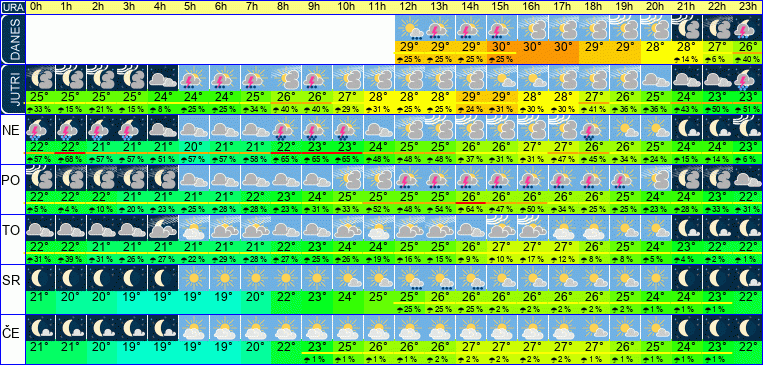The width and height of the screenshot is (763, 365).
Task: Select the NE day row label
Action: 12,129
